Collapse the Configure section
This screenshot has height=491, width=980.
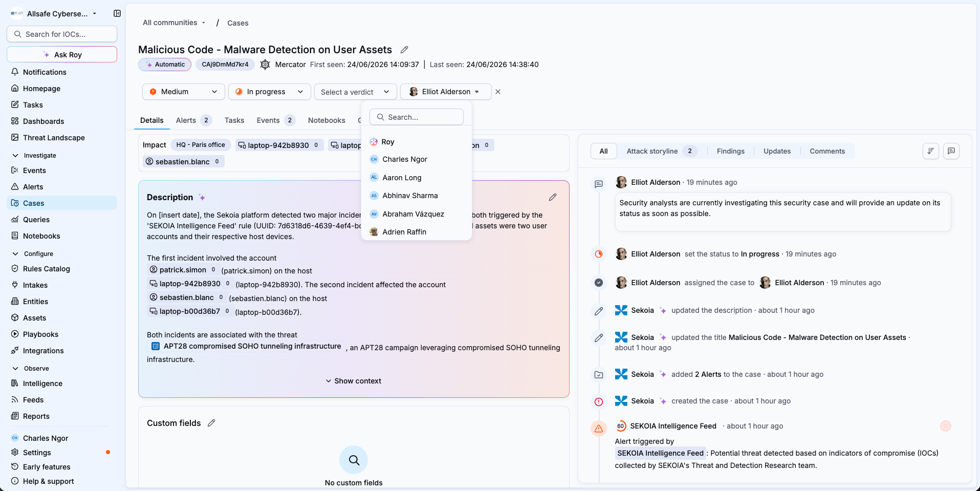(x=32, y=253)
